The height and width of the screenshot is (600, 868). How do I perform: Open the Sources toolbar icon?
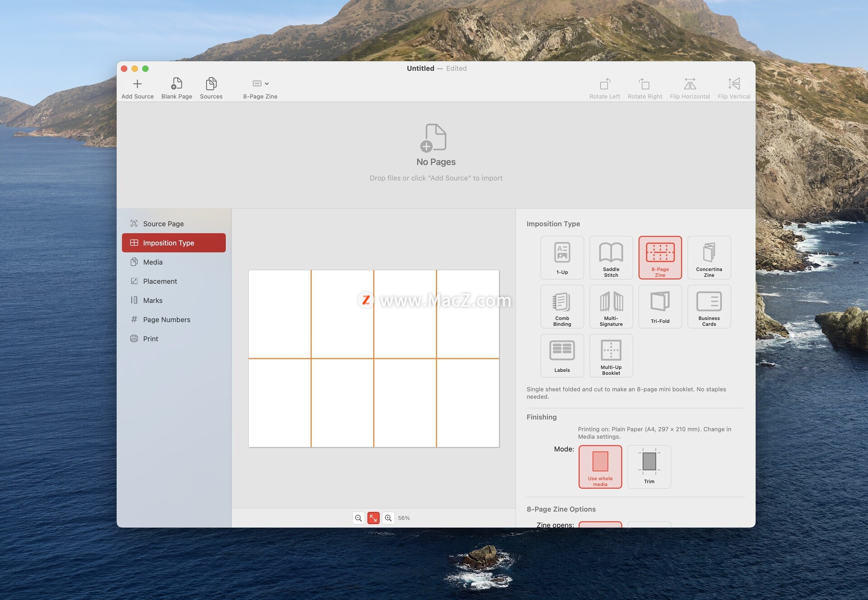[211, 84]
